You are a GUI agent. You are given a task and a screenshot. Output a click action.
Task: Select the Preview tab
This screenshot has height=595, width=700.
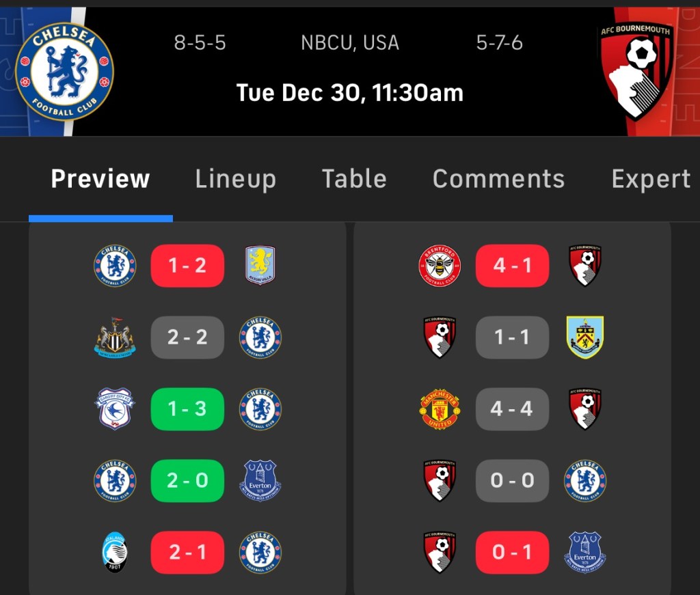pyautogui.click(x=100, y=179)
